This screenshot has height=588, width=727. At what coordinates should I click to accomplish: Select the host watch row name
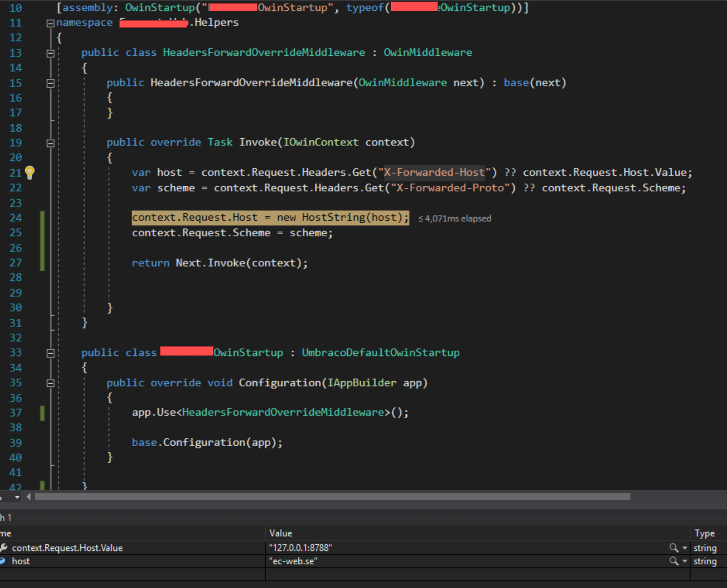pyautogui.click(x=21, y=561)
